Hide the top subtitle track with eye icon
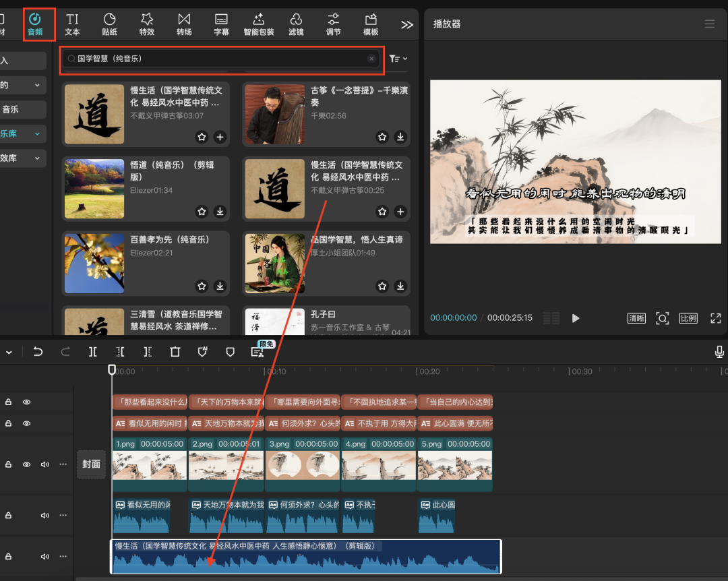This screenshot has width=728, height=581. pyautogui.click(x=27, y=402)
